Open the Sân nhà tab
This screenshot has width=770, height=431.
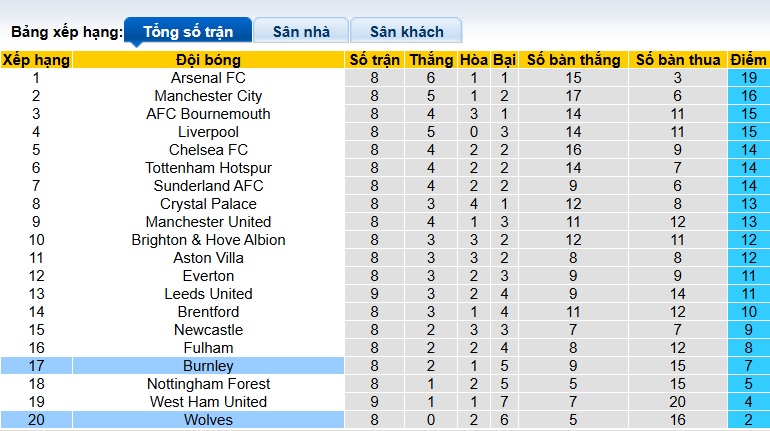301,31
